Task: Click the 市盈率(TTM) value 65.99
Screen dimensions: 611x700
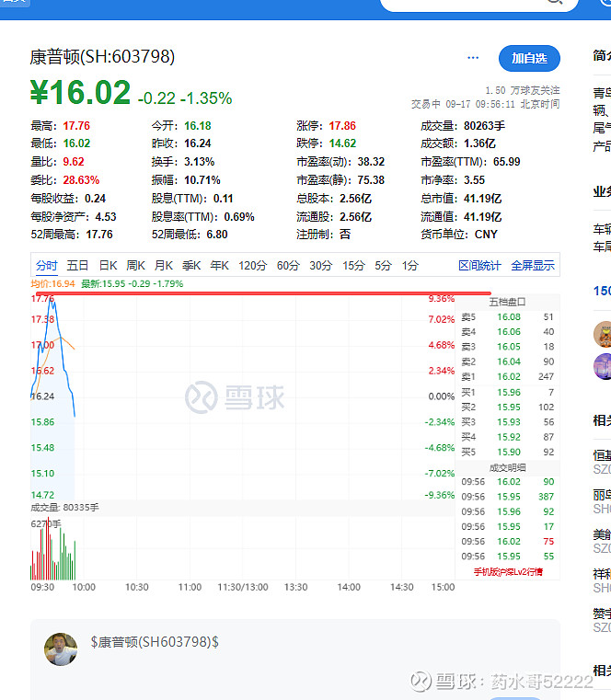Action: (x=506, y=162)
